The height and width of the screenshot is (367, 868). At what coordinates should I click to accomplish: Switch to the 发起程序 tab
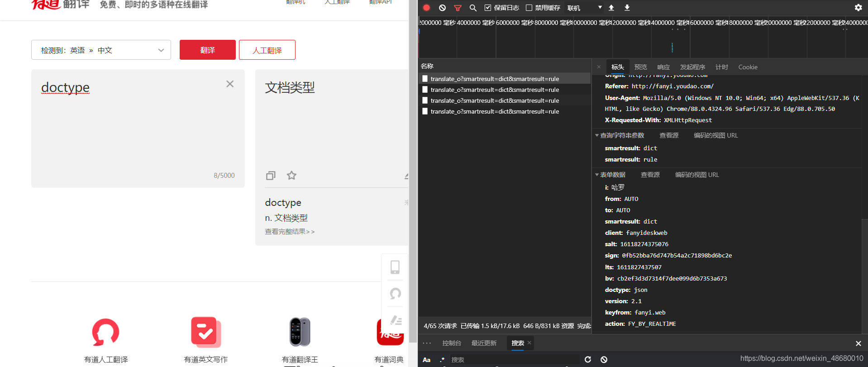click(x=692, y=67)
